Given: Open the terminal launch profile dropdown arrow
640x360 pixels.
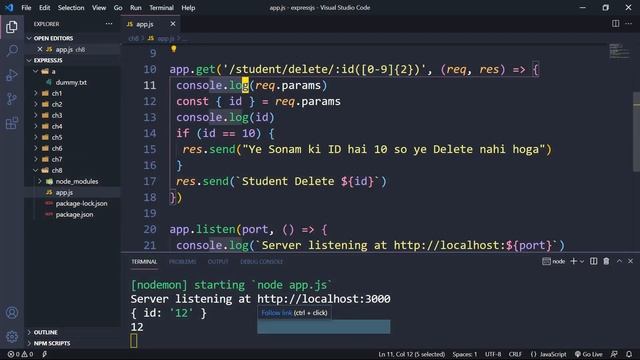Looking at the screenshot, I should point(582,262).
